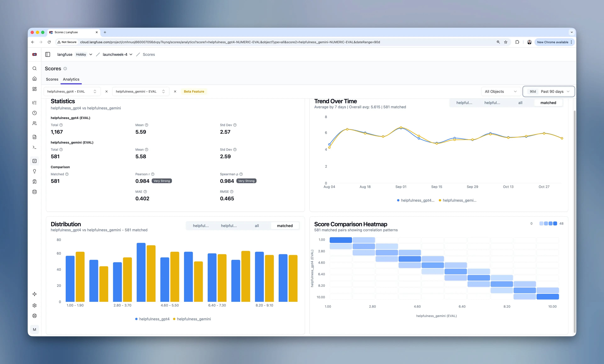Viewport: 604px width, 364px height.
Task: Open the Playground terminal icon
Action: pos(34,147)
